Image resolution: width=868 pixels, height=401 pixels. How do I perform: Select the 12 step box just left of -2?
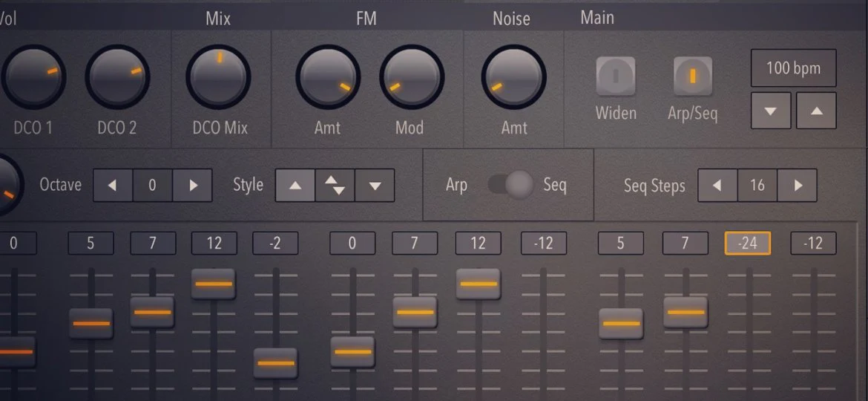pos(214,243)
